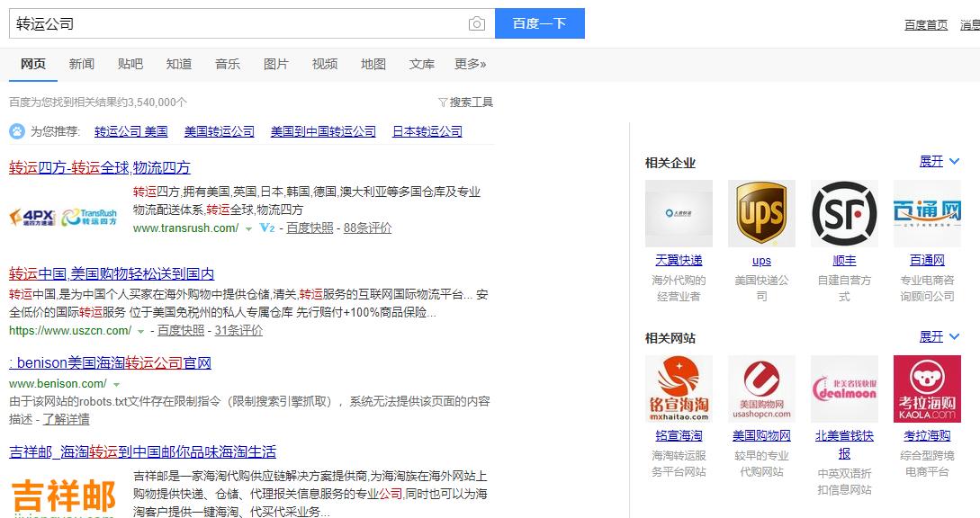980x518 pixels.
Task: Select the dealmoon 北美省钱快报 logo
Action: click(844, 388)
